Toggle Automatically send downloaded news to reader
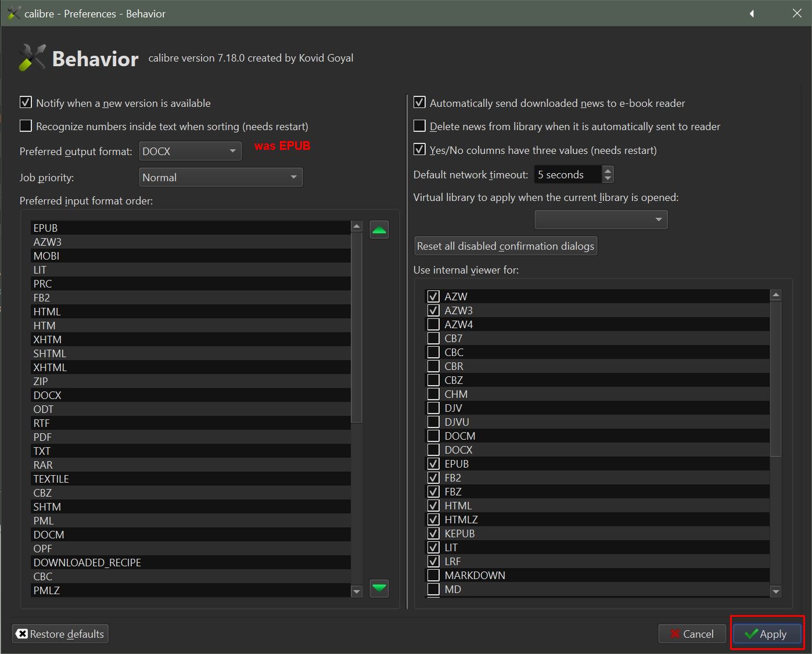The height and width of the screenshot is (654, 812). click(419, 103)
